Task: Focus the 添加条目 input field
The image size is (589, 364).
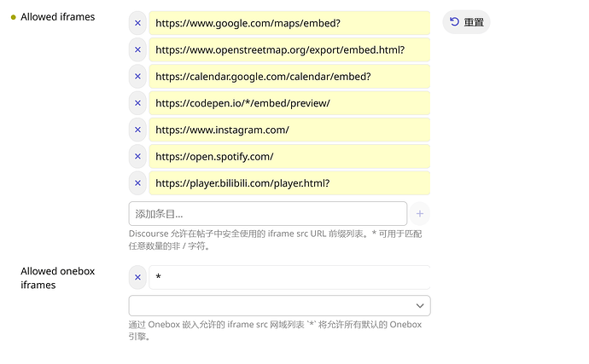Action: coord(268,213)
